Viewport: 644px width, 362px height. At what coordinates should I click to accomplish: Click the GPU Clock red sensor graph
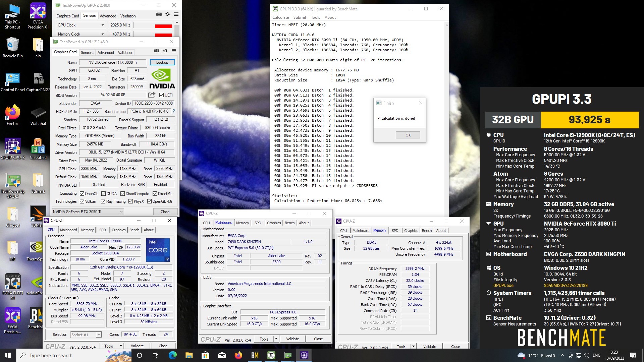[153, 25]
